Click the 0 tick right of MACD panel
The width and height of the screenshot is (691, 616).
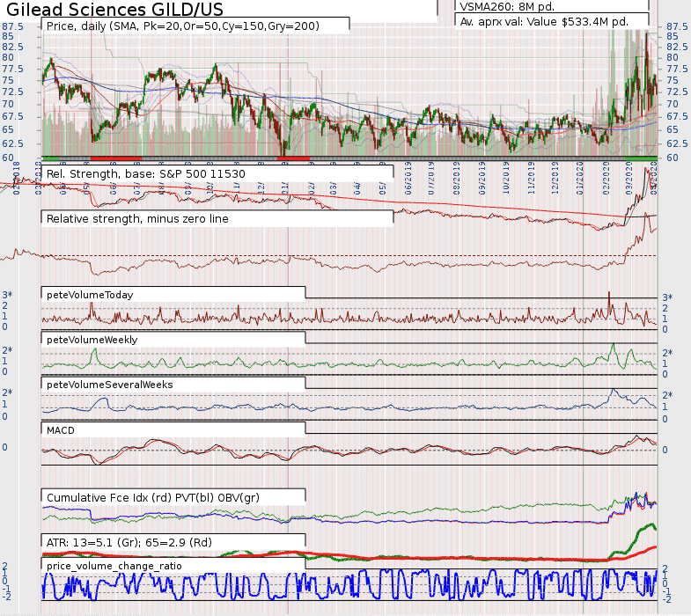click(x=665, y=450)
